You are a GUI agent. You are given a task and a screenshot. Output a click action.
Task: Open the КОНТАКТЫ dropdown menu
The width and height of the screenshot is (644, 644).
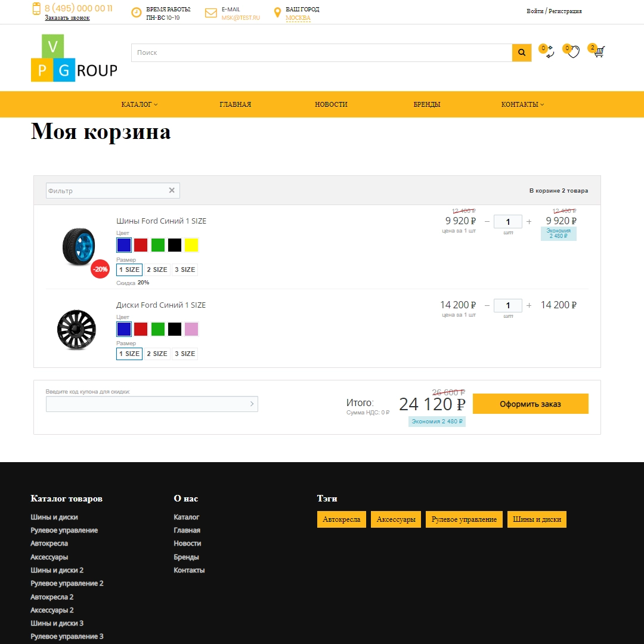(x=522, y=104)
